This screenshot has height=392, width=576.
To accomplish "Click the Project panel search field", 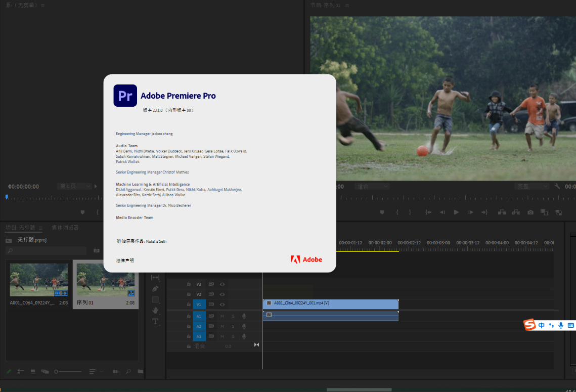I will point(46,250).
